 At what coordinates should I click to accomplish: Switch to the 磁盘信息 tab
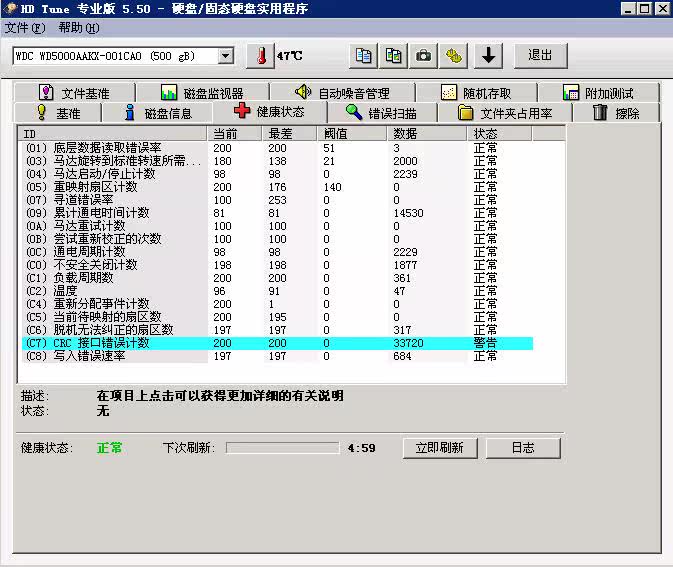click(x=158, y=113)
